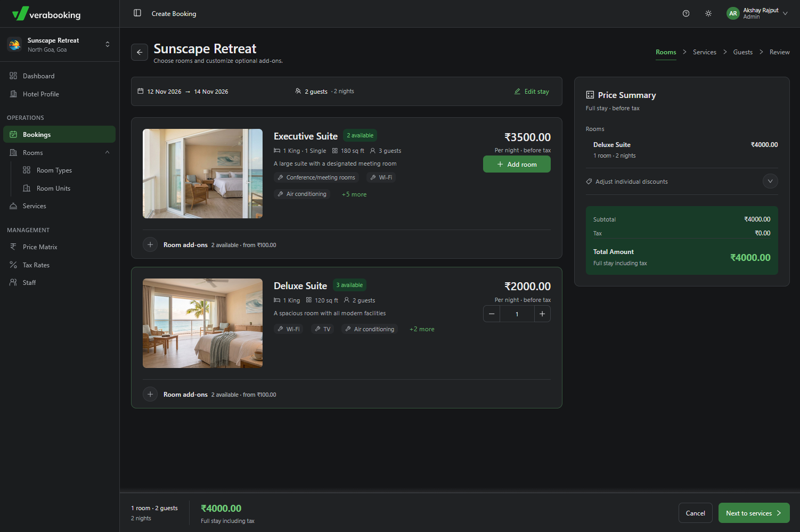Open Akshay Rajput user menu

(x=757, y=14)
